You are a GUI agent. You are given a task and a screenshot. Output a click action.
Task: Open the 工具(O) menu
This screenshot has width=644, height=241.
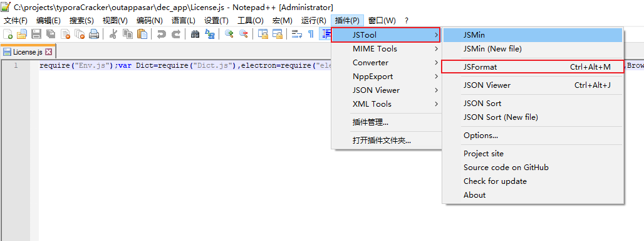(x=251, y=21)
